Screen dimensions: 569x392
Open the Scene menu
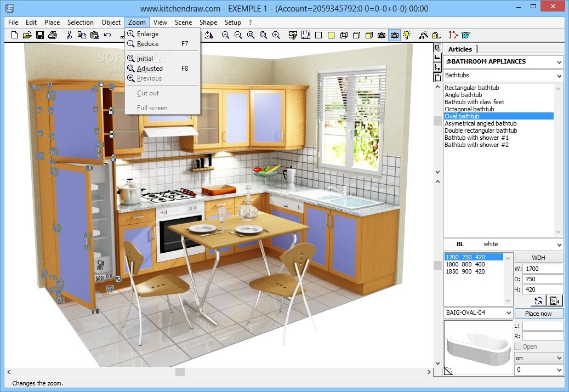(183, 22)
